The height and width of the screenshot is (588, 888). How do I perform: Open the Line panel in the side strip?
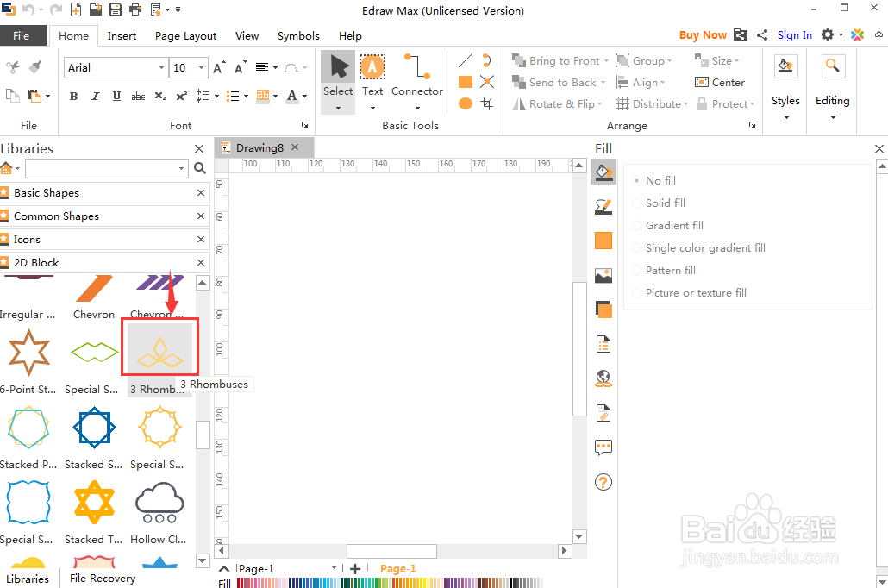click(x=603, y=207)
